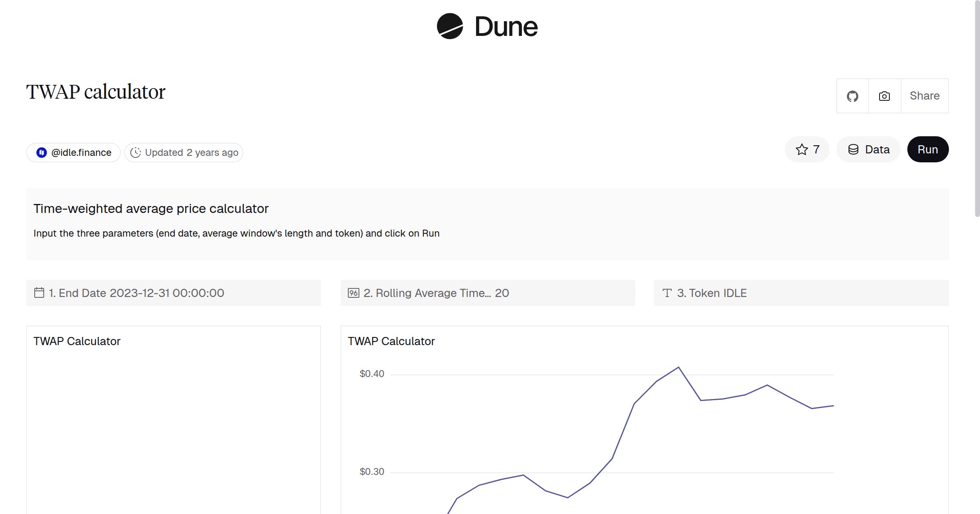Click the database icon inside Data button

(x=854, y=149)
